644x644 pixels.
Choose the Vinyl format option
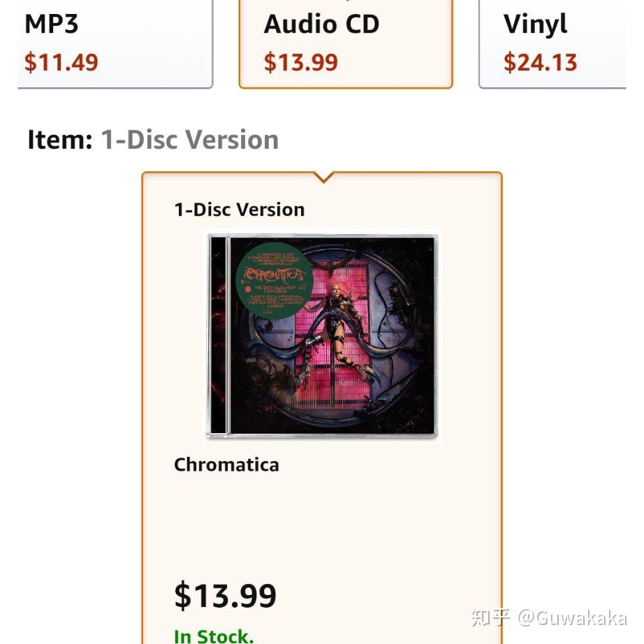click(x=552, y=43)
